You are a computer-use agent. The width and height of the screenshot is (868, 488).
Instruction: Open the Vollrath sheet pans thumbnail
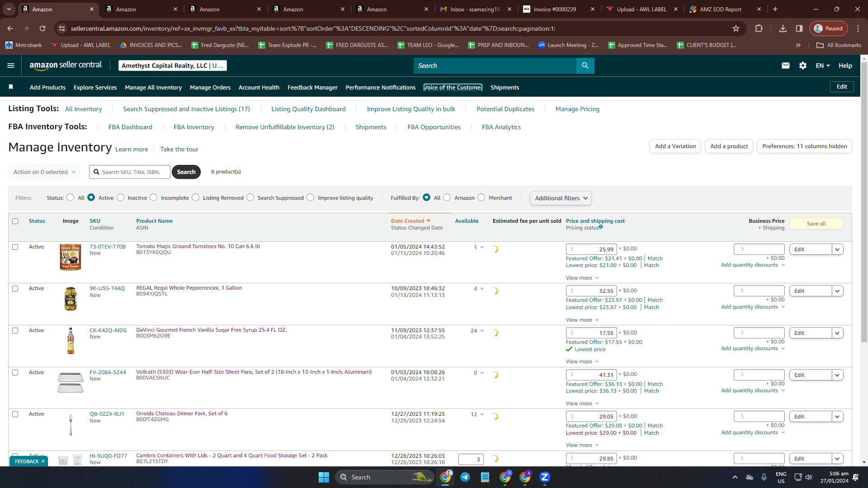pos(71,382)
